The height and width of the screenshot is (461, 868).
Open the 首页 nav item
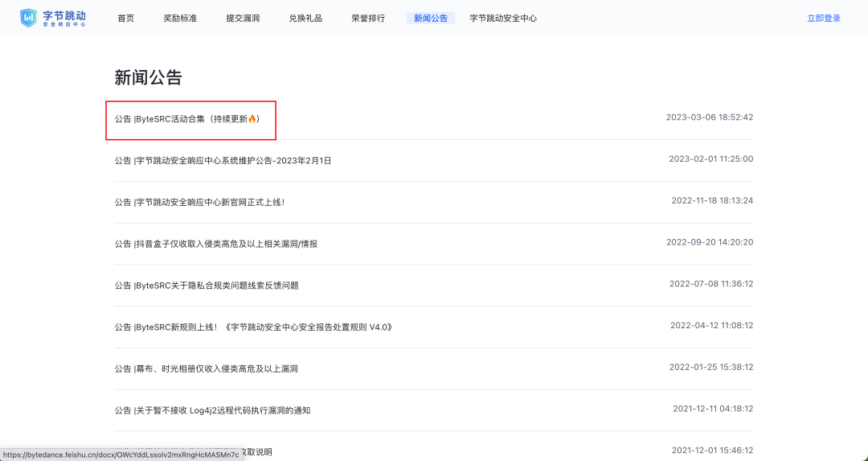point(125,19)
